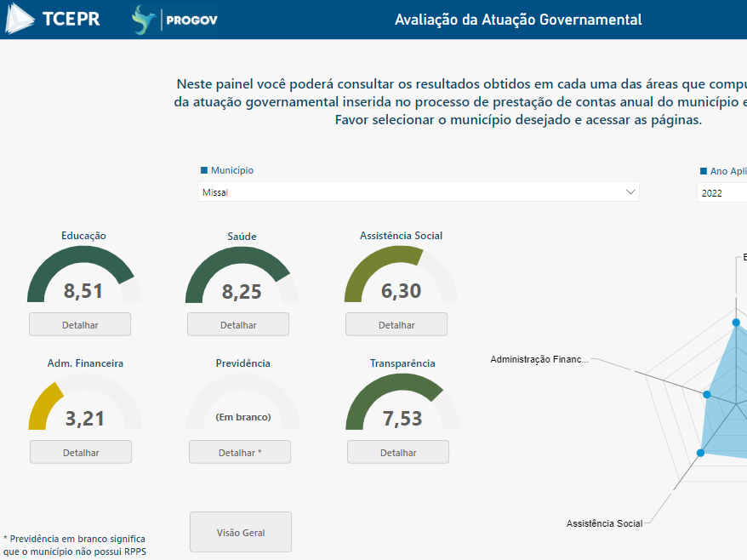Click the Assistência Social radar axis label
Screen dimensions: 747x560
click(x=605, y=523)
